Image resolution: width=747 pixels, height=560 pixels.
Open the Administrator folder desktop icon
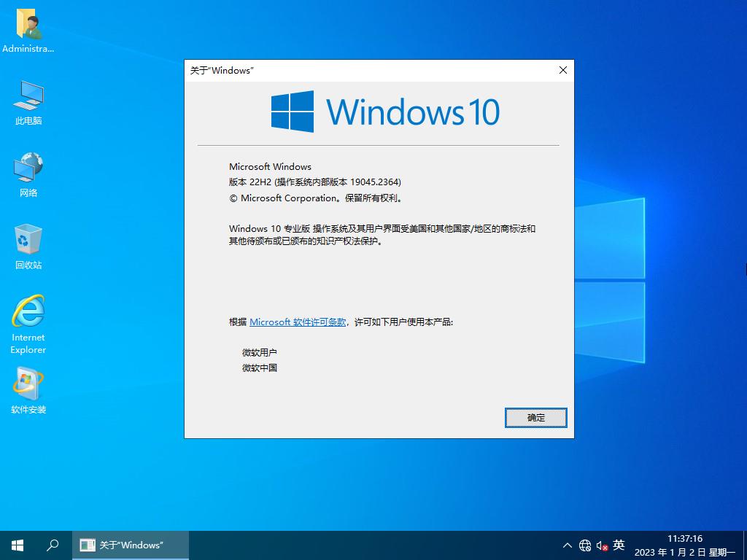28,26
